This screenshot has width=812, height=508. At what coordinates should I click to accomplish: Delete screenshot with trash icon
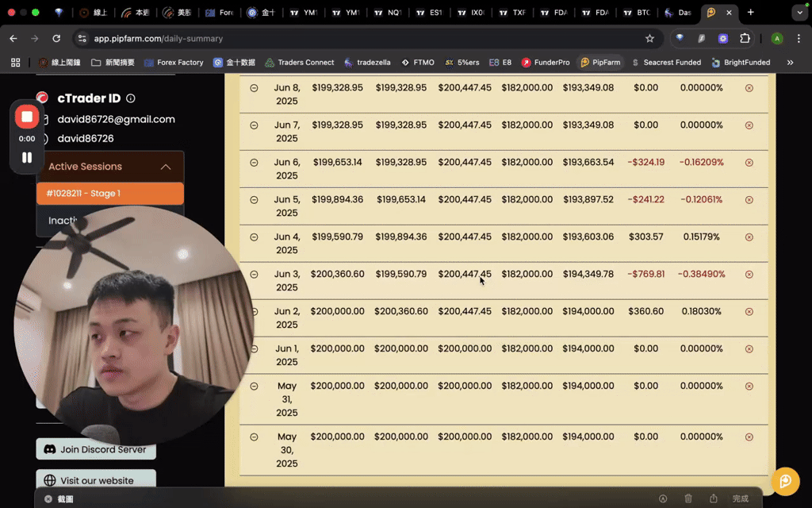point(688,498)
